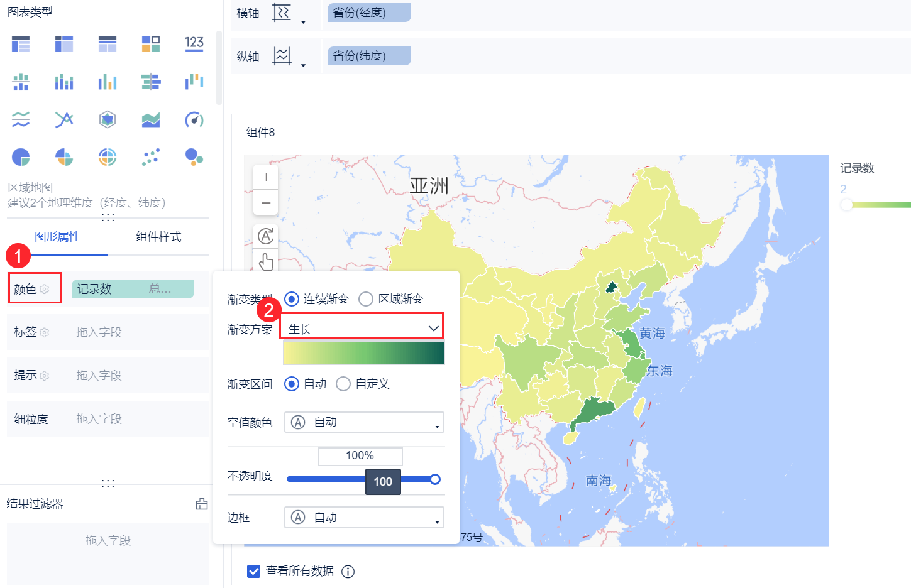Click the 不透明度 slider handle

[x=435, y=479]
